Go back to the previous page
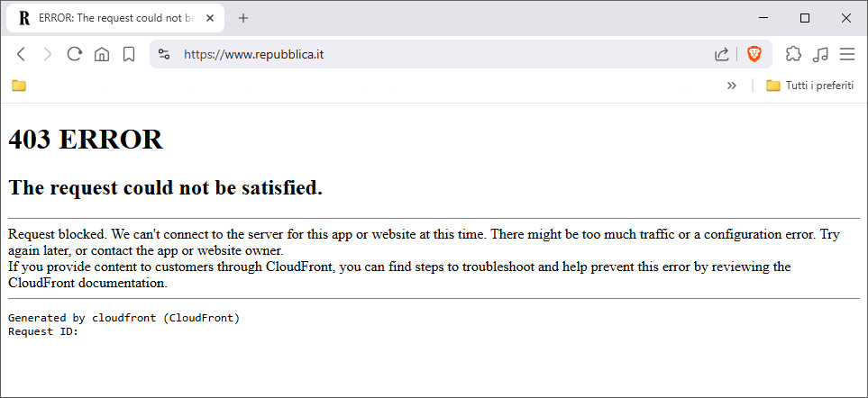The width and height of the screenshot is (868, 398). [x=21, y=54]
